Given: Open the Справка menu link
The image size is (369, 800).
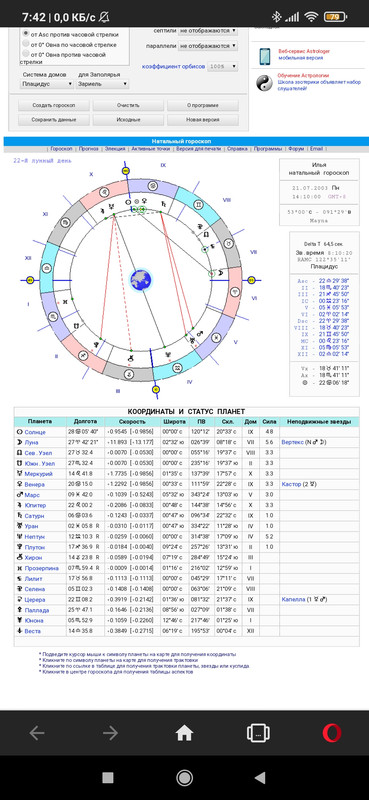Looking at the screenshot, I should point(237,149).
